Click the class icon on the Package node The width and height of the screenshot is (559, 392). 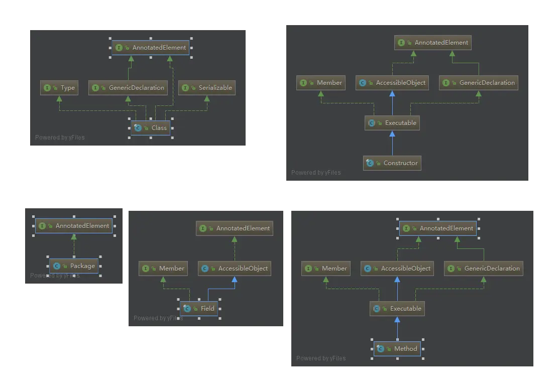coord(56,266)
